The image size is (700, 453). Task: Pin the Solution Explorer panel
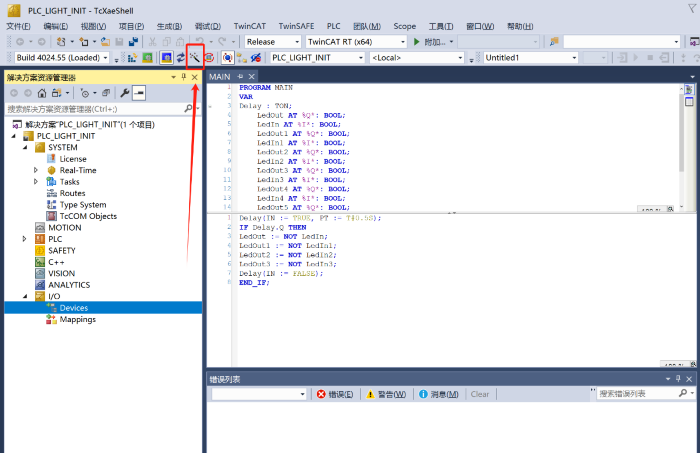(183, 77)
